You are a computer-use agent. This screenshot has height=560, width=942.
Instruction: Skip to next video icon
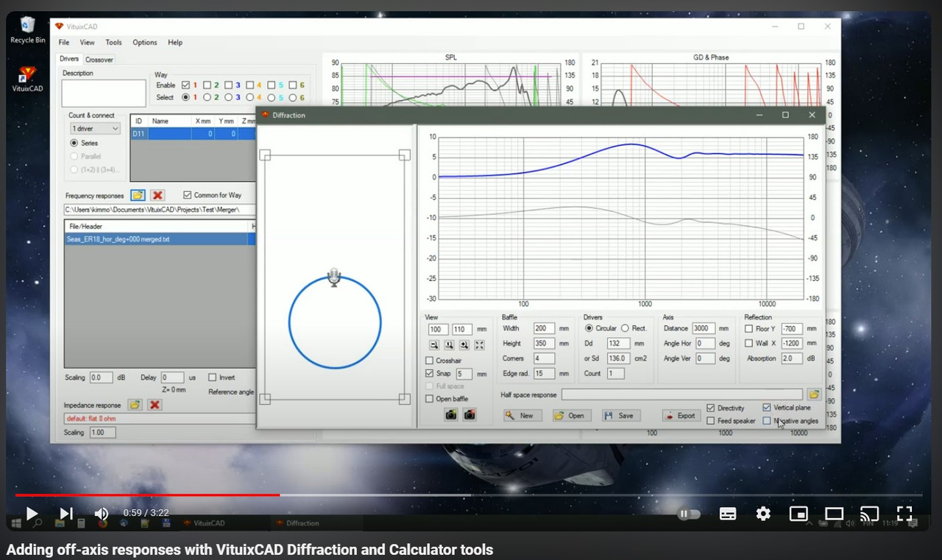[x=66, y=514]
